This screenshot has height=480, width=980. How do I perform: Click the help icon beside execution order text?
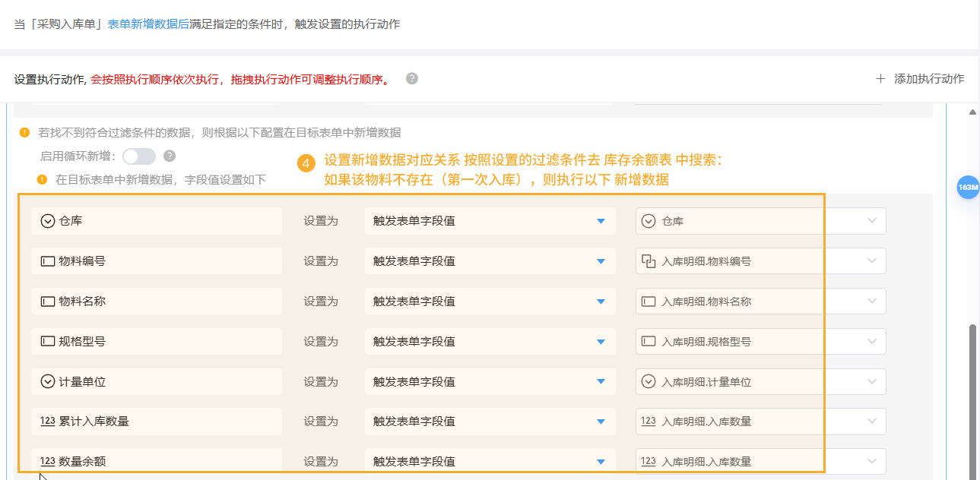(x=412, y=78)
